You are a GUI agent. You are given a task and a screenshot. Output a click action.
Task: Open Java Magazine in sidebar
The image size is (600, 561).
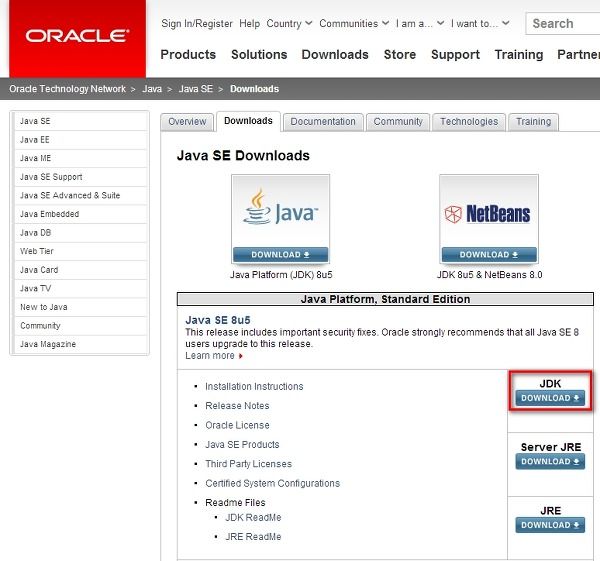click(x=80, y=344)
